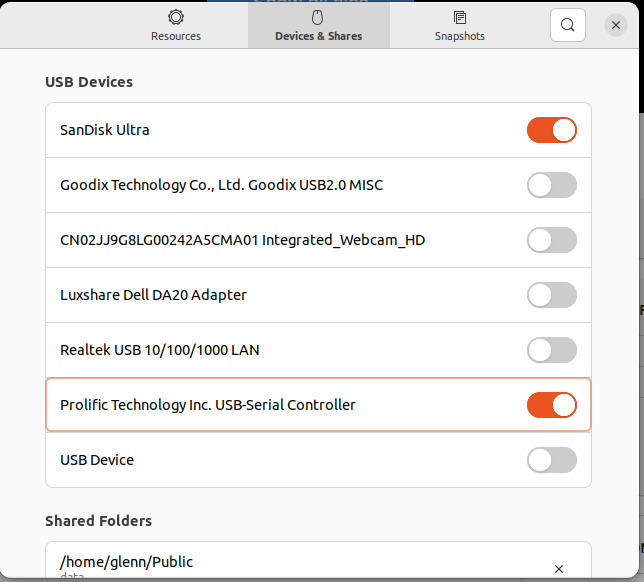Switch on the generic USB Device toggle
644x582 pixels.
tap(552, 460)
